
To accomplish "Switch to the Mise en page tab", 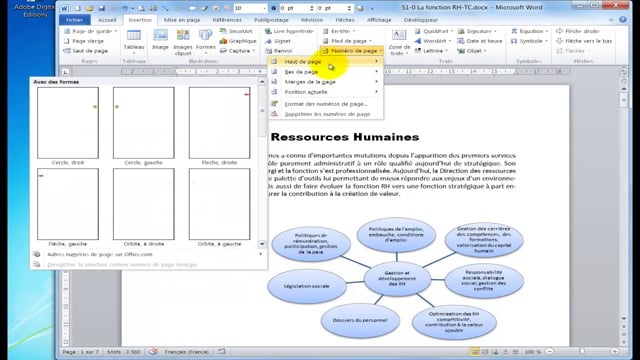I will coord(182,20).
